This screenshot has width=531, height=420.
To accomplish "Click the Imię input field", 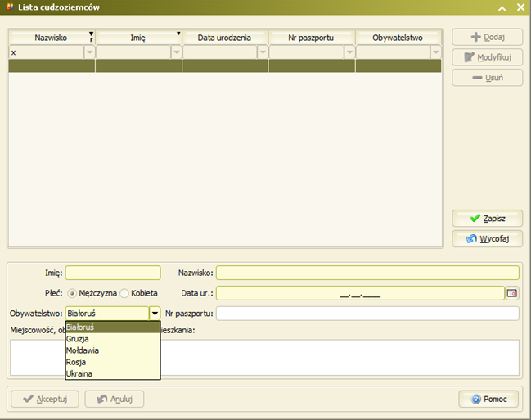I will (113, 273).
